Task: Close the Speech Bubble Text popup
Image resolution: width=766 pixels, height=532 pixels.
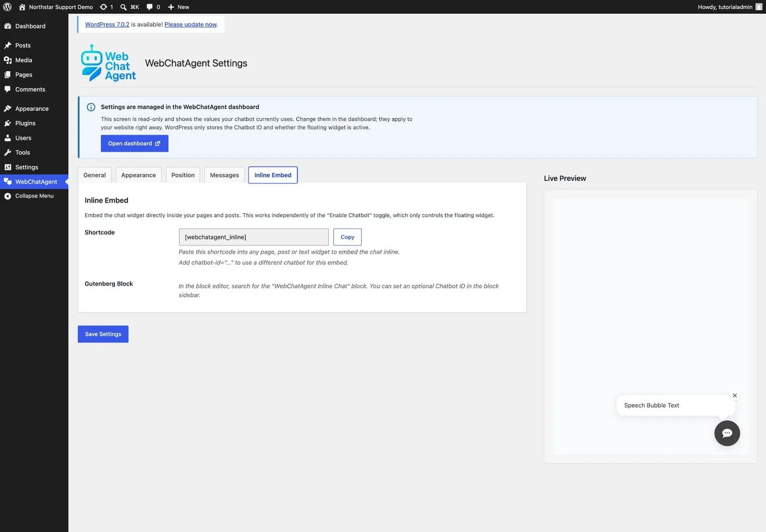Action: coord(735,395)
